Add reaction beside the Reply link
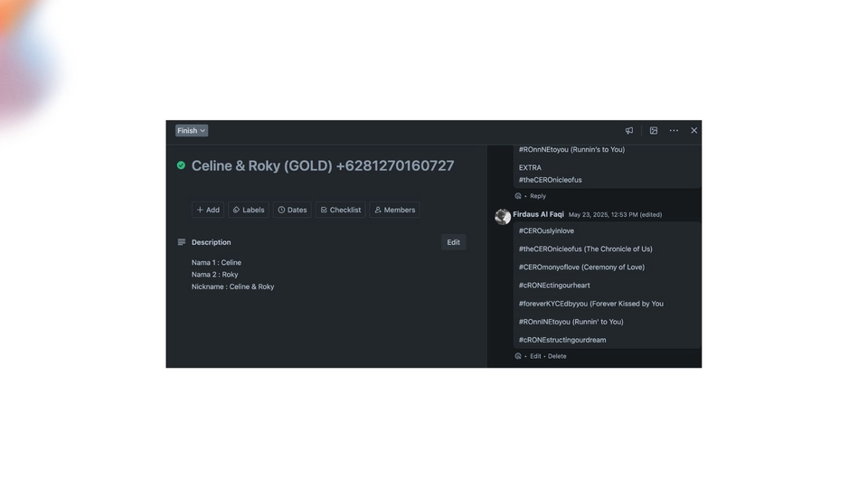 [x=518, y=196]
